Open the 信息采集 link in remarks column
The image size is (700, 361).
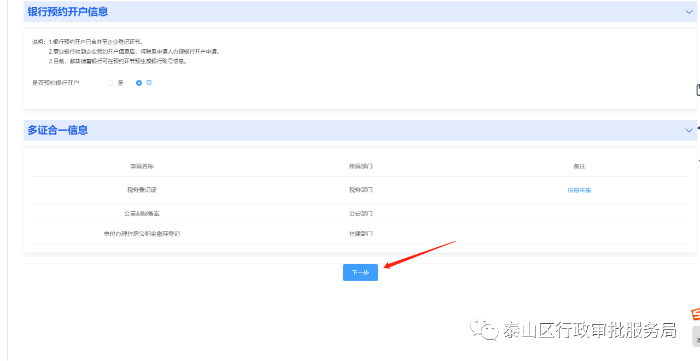[x=579, y=190]
